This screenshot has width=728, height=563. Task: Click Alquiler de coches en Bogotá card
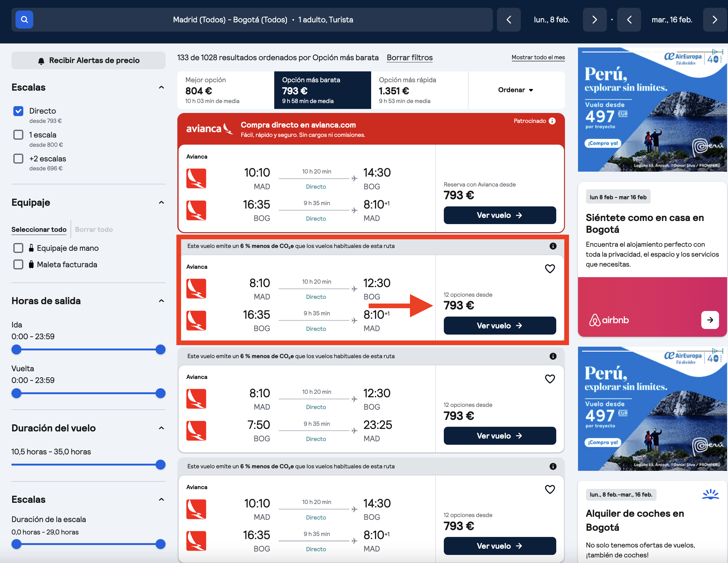[652, 522]
